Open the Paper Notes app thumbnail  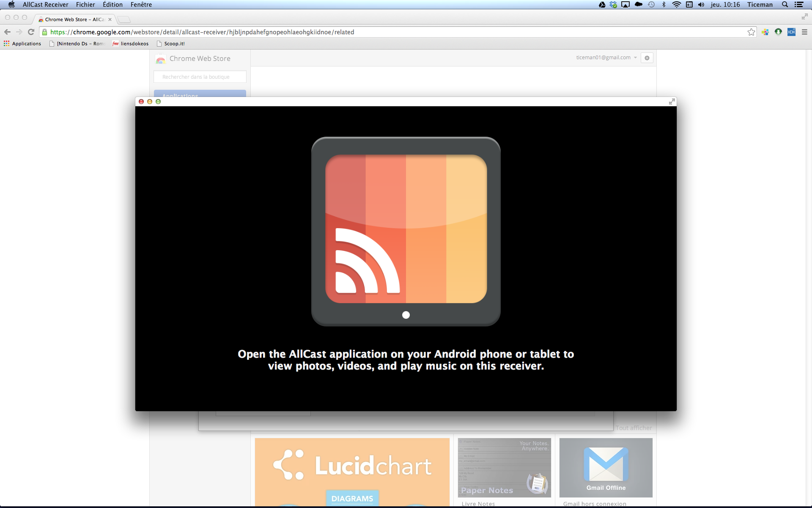(505, 468)
